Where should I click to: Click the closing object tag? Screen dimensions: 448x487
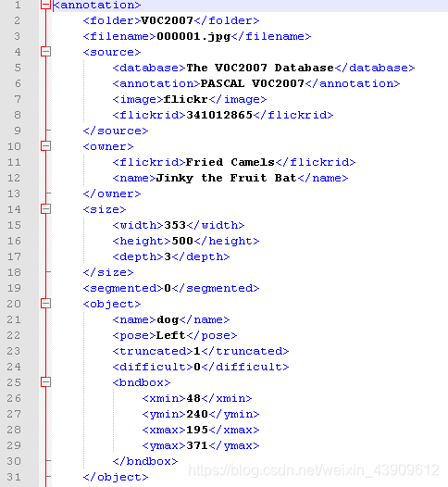coord(116,478)
